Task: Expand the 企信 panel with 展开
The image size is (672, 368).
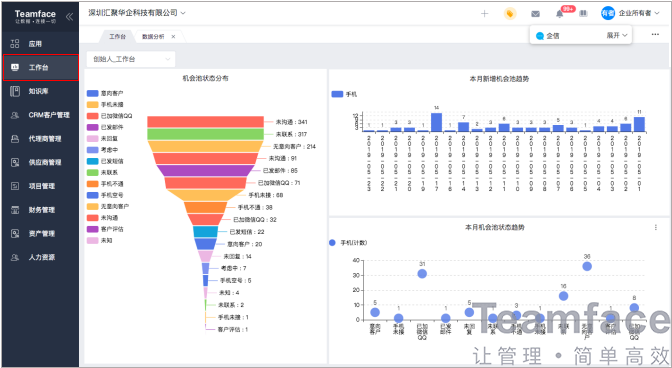Action: click(617, 36)
